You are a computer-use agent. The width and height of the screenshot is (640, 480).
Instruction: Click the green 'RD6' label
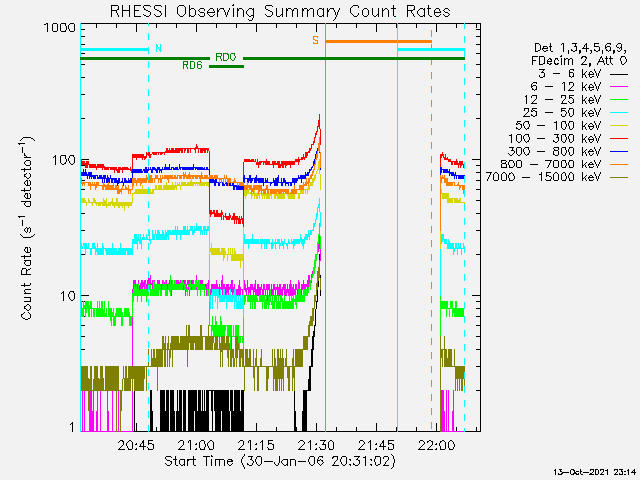coord(192,65)
